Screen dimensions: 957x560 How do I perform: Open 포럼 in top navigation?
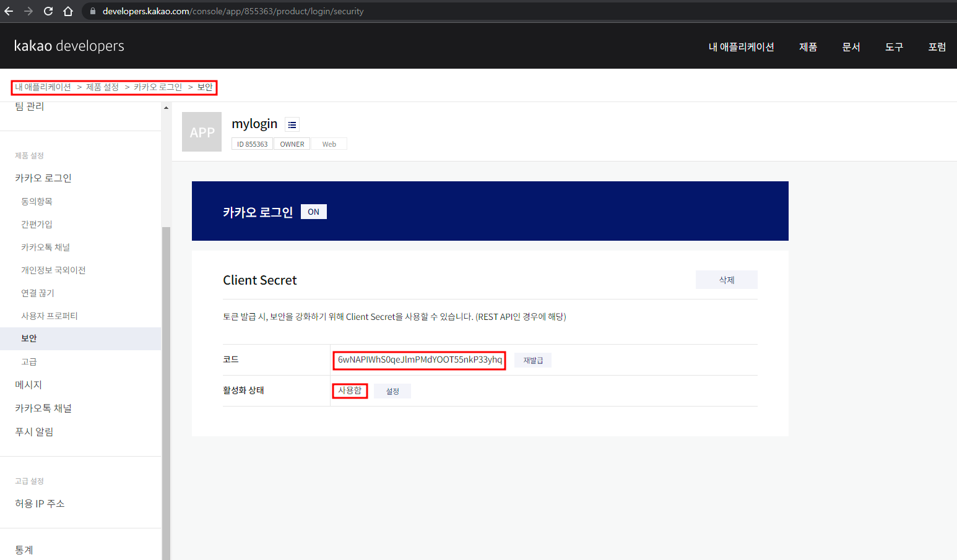pos(937,47)
